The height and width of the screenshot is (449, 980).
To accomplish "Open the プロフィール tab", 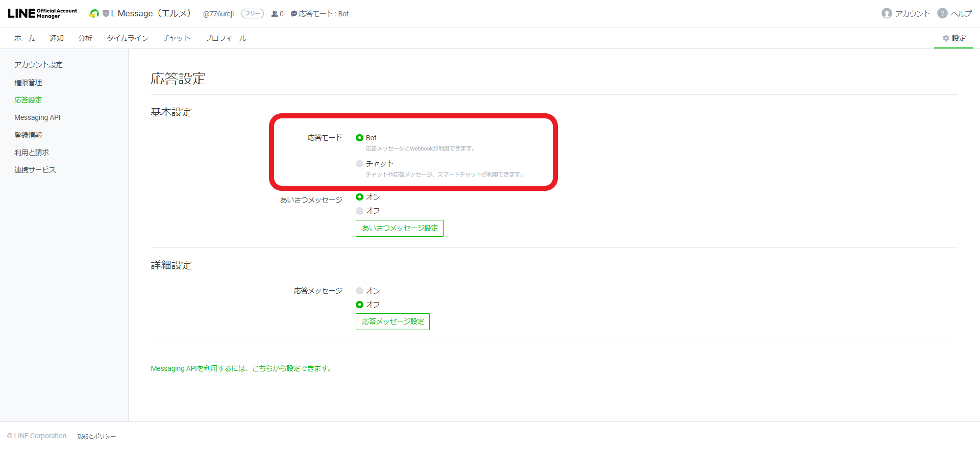I will coord(225,38).
